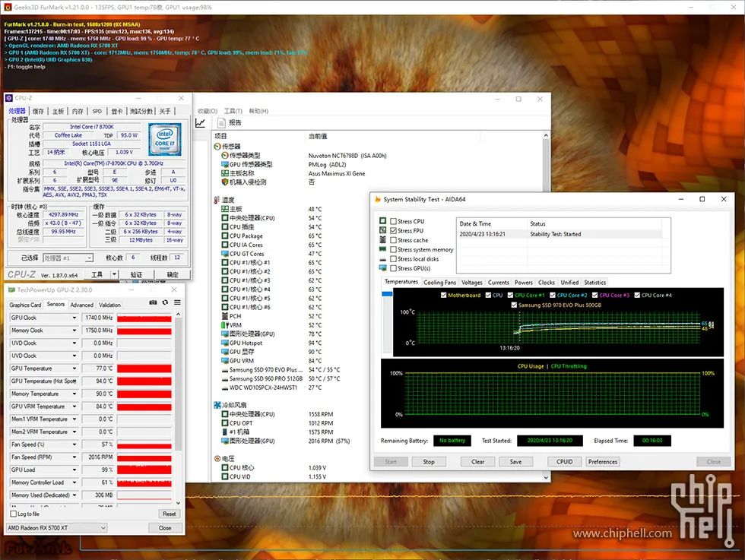Enable Log to file in GPU-Z
The height and width of the screenshot is (560, 745).
[x=14, y=514]
